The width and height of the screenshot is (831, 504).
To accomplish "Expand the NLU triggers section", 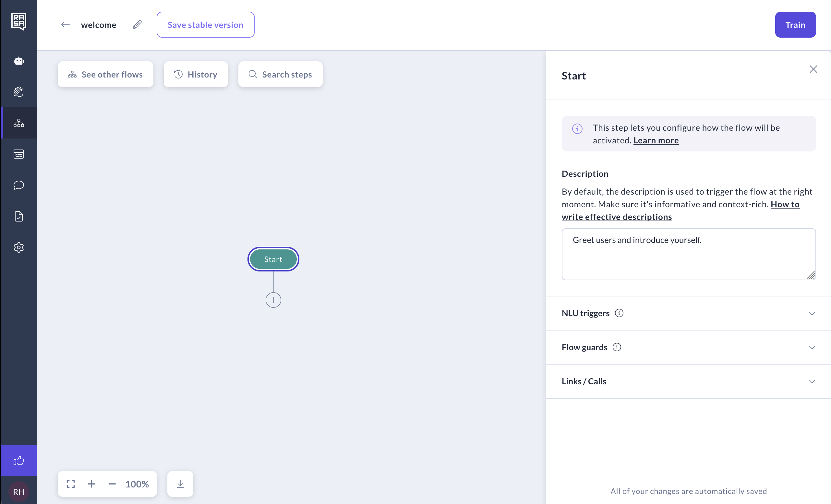I will pos(688,313).
